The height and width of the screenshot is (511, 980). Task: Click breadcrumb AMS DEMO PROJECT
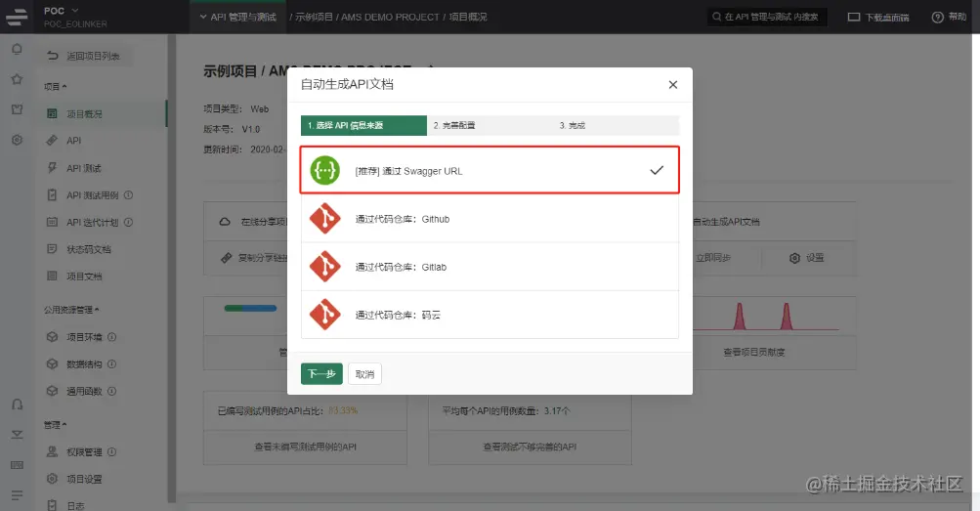(390, 17)
